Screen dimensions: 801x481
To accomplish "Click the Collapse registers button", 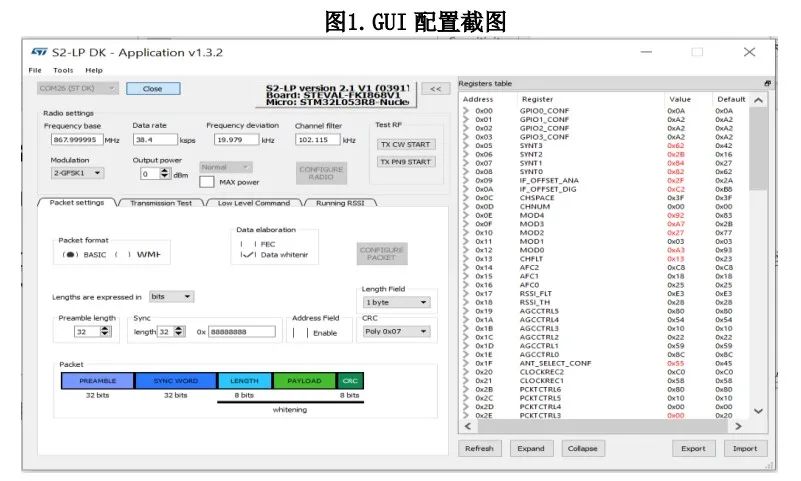I will [x=582, y=448].
